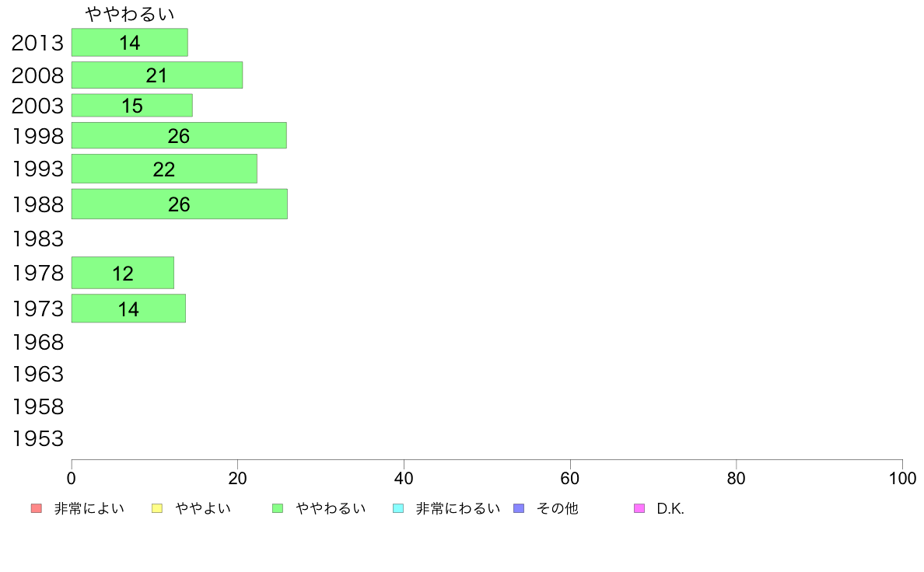Click the red 非常によい legend swatch
Screen dimensions: 924x572
pos(36,508)
